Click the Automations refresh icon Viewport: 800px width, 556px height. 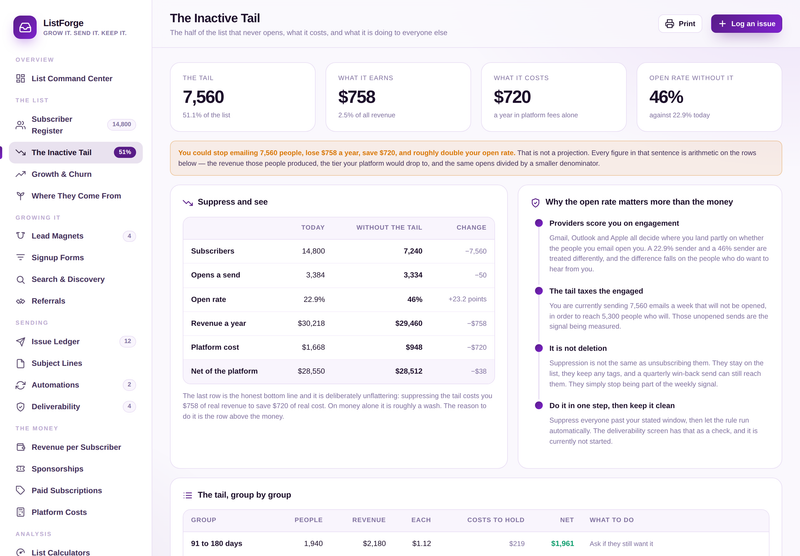point(20,385)
